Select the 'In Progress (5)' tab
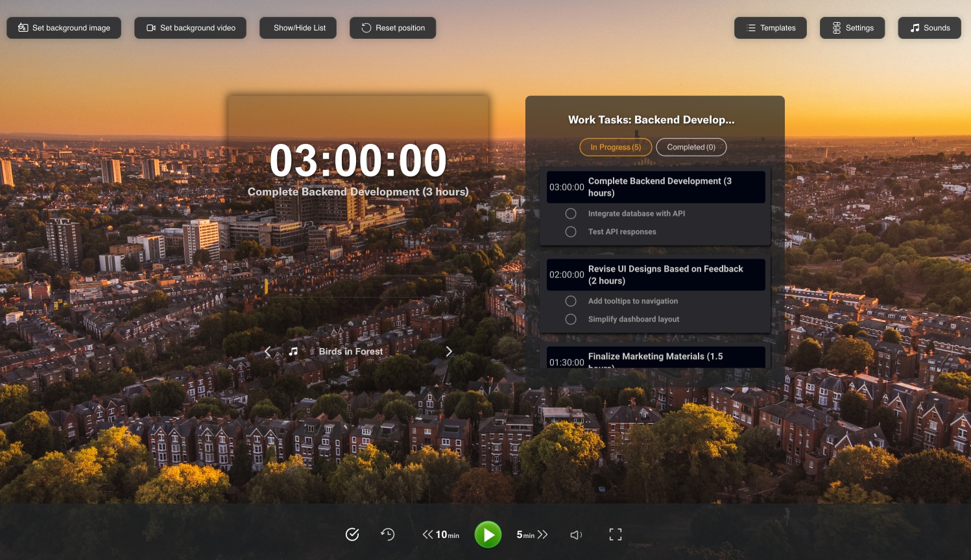Screen dimensions: 971x560 pos(615,147)
